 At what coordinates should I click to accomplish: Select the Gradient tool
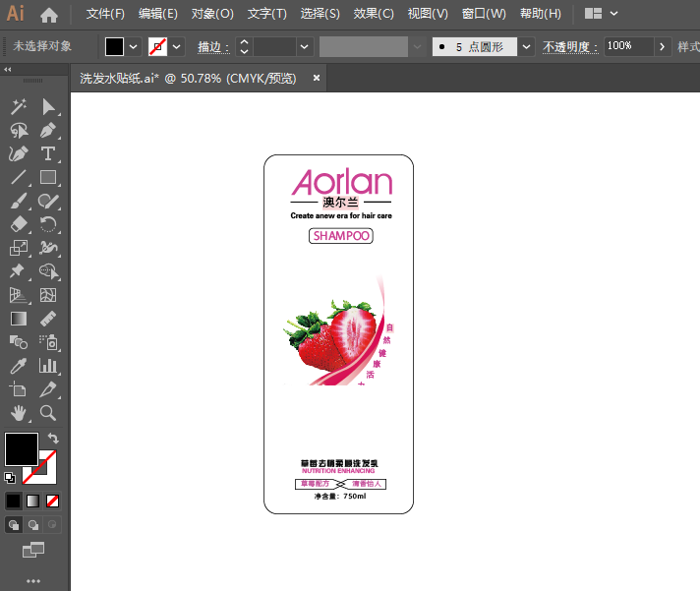pos(18,319)
